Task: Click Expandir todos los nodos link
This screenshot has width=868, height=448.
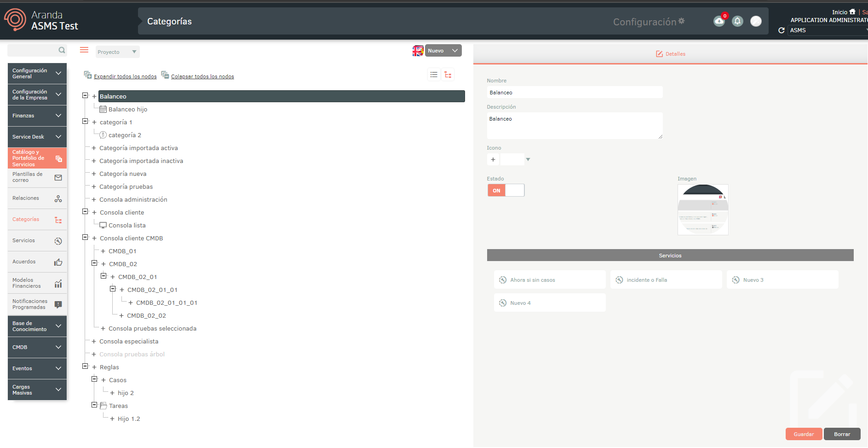Action: (x=125, y=76)
